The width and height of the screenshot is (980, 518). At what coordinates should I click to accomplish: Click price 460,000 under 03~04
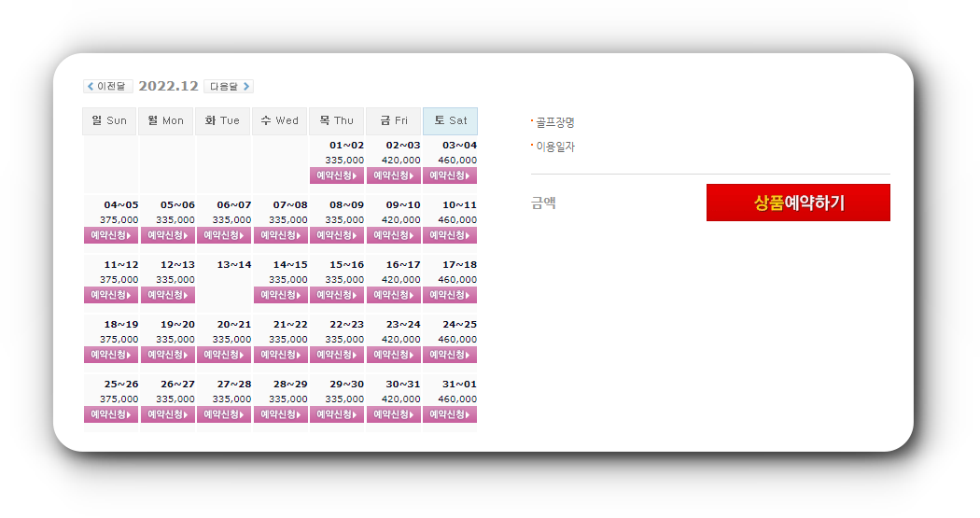(457, 160)
